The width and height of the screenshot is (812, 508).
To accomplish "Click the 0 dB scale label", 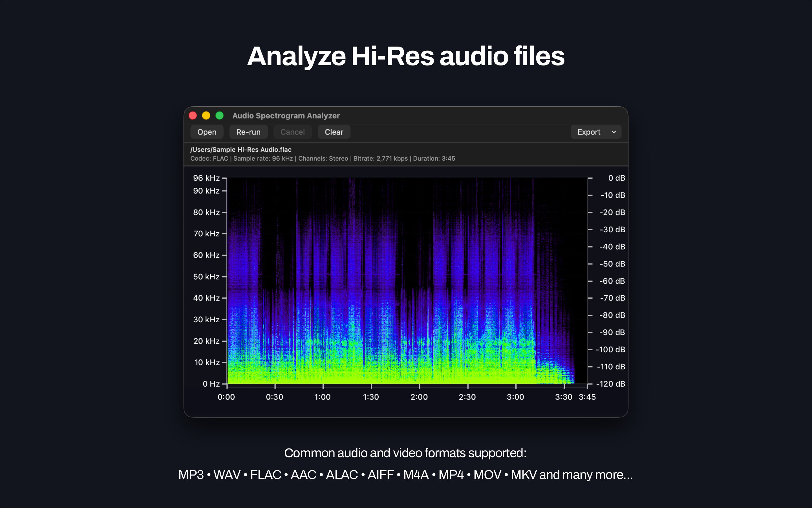I will tap(616, 178).
